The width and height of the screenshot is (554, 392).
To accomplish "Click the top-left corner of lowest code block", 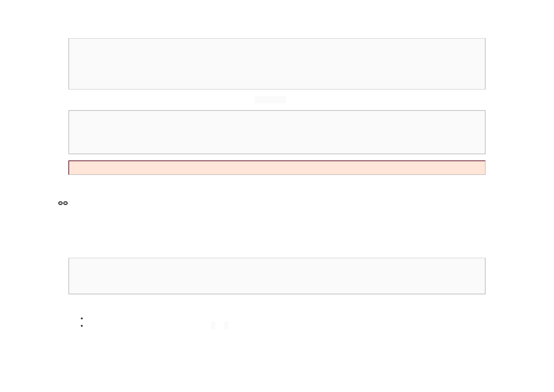I will [x=69, y=258].
